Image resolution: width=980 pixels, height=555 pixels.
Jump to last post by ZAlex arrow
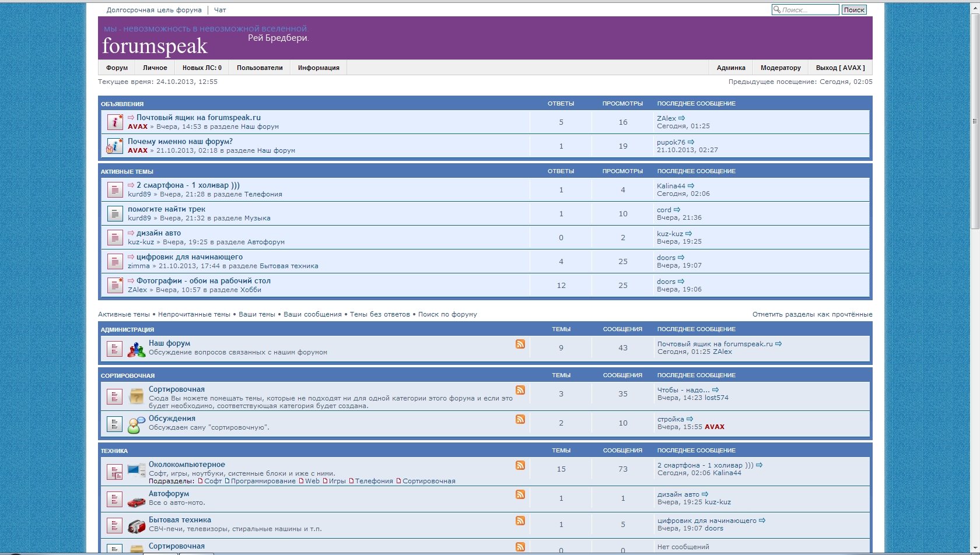[x=681, y=118]
